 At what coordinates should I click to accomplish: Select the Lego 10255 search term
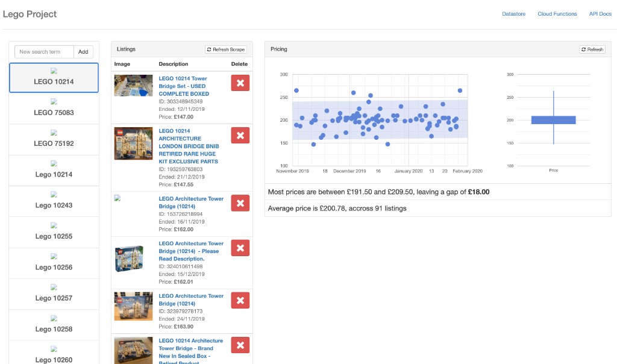pos(54,232)
